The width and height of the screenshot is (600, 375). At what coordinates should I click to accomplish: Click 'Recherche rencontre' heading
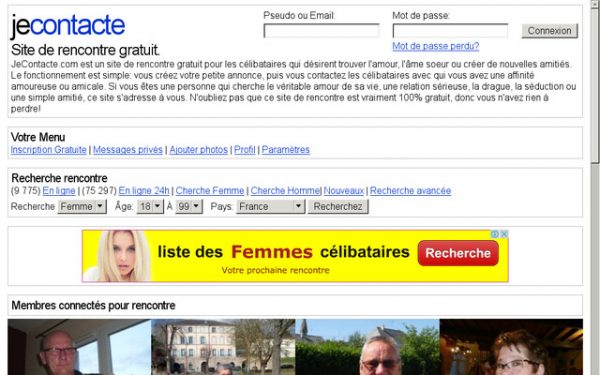pos(59,178)
